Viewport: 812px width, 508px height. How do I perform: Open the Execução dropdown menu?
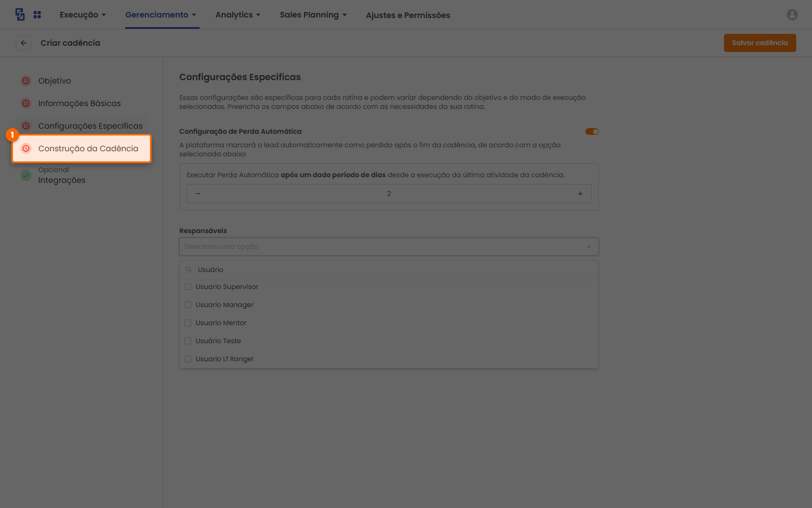83,15
